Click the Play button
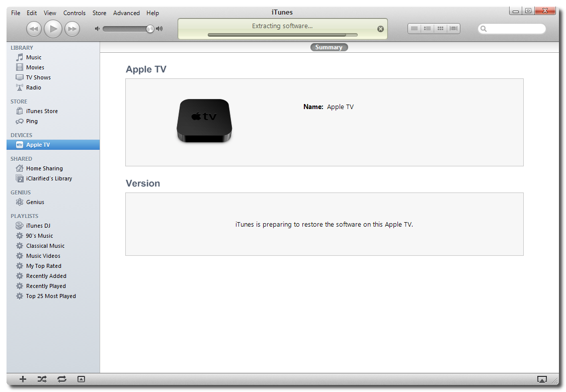 click(53, 29)
